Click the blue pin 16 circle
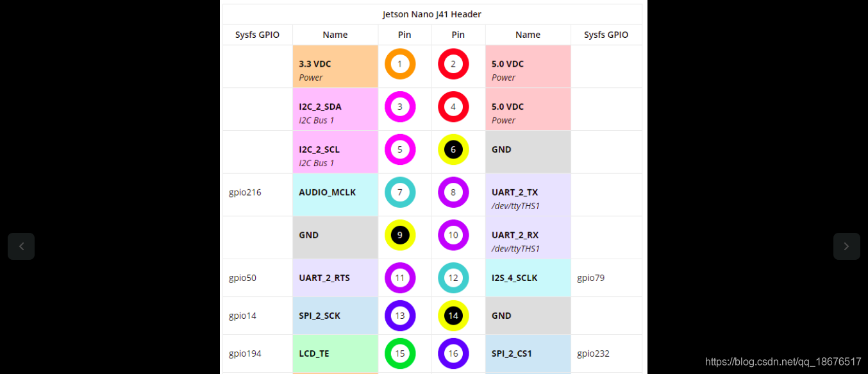This screenshot has height=374, width=868. click(x=453, y=353)
